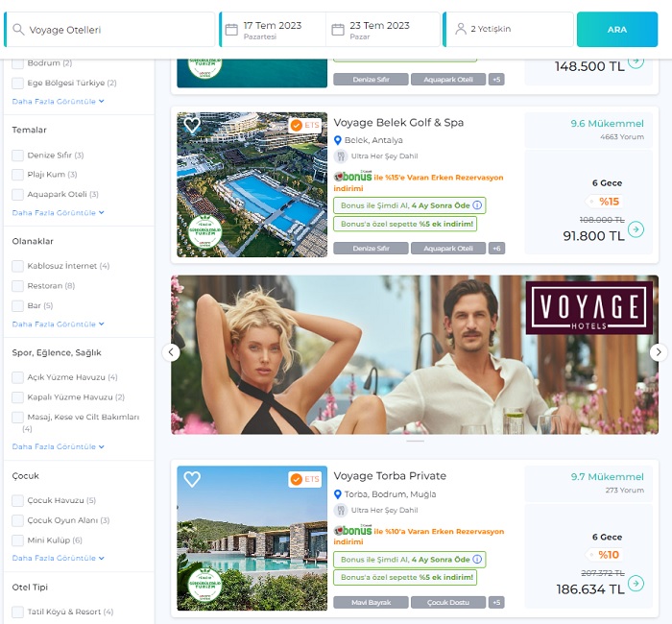
Task: Show previous banner slide arrow
Action: 171,352
